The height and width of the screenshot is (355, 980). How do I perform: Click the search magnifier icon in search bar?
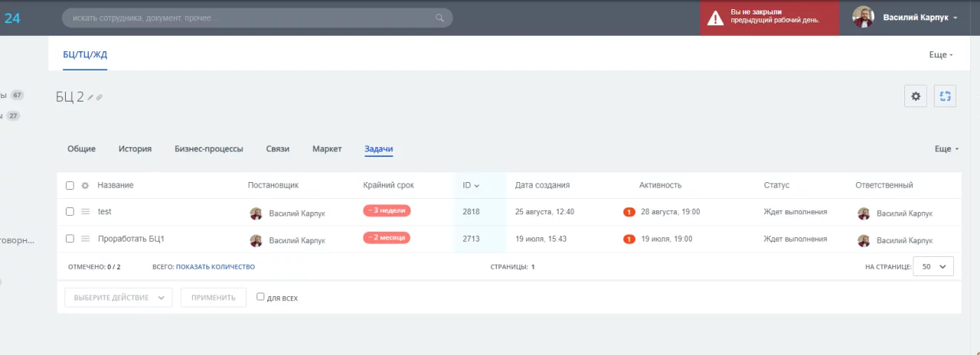click(439, 18)
